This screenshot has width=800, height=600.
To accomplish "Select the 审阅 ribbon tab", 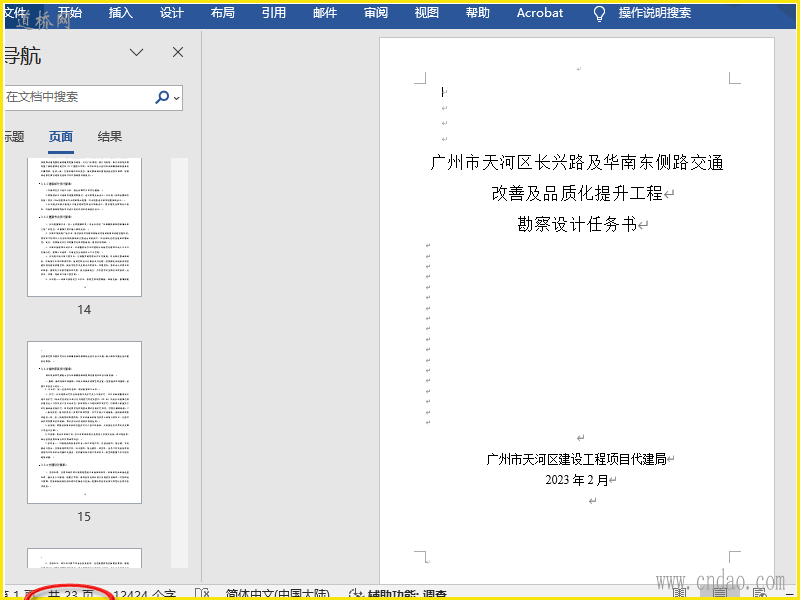I will click(376, 13).
